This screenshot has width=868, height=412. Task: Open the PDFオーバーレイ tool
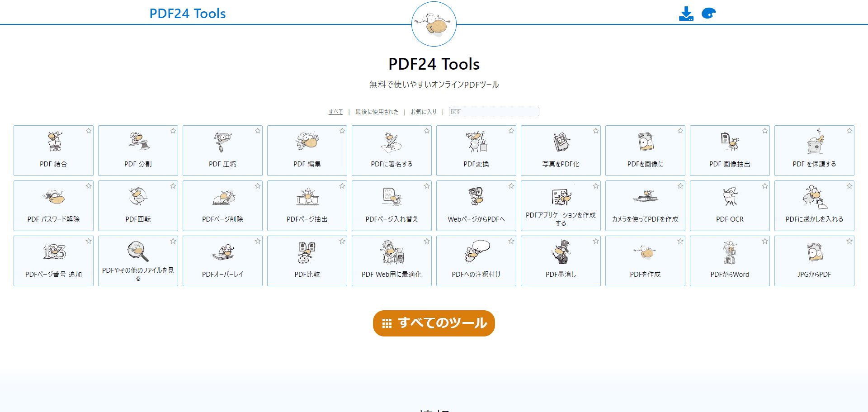tap(222, 261)
